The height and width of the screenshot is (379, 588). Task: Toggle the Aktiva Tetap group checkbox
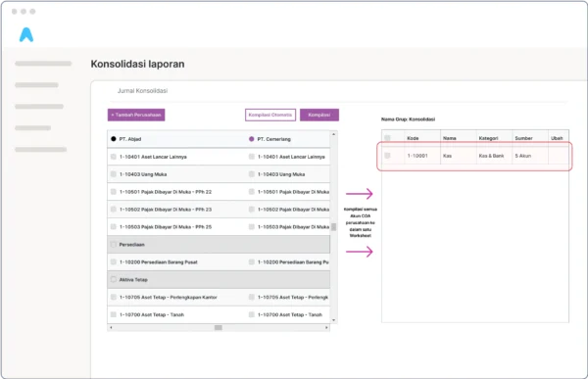point(114,280)
